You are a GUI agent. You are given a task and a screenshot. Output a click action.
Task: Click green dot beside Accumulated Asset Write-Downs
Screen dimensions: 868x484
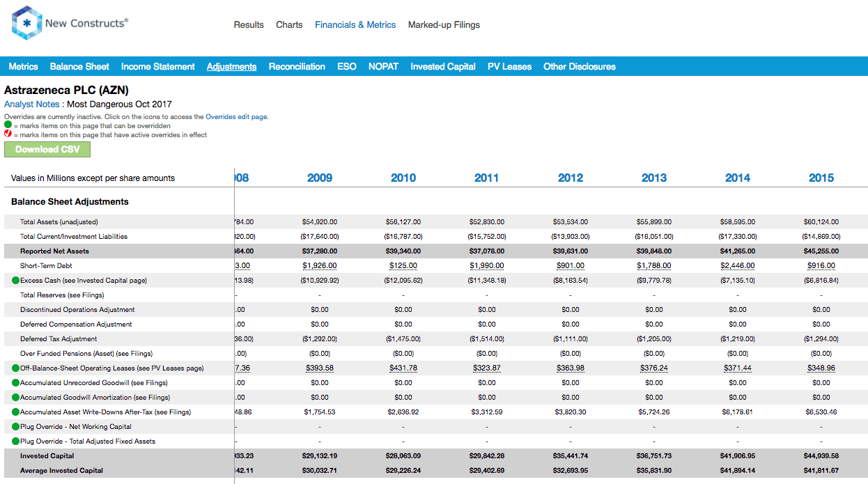(15, 412)
